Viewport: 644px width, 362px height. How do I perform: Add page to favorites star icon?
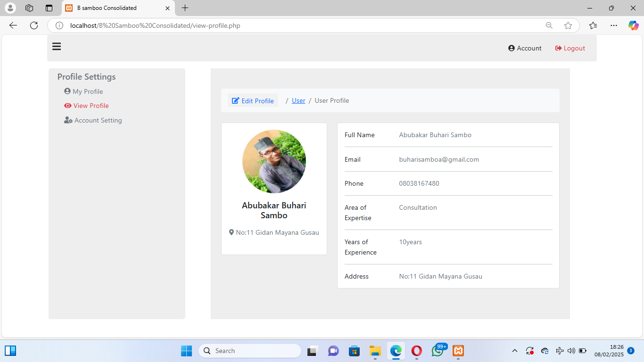point(568,25)
